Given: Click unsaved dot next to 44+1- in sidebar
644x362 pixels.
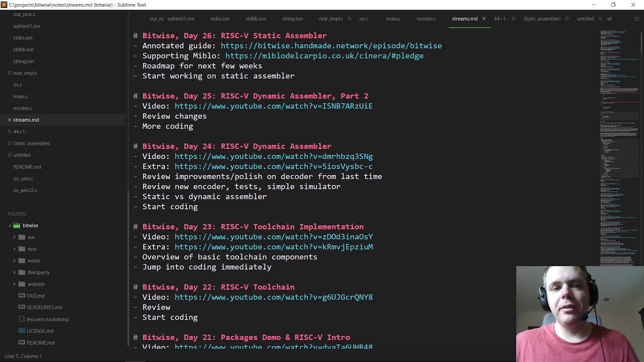Looking at the screenshot, I should tap(9, 132).
